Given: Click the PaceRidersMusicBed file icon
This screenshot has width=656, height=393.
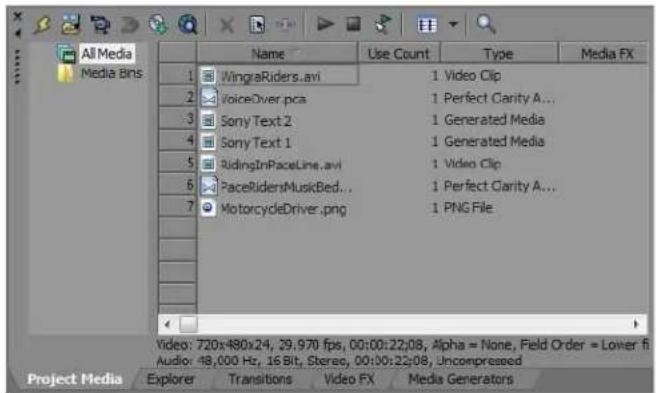Looking at the screenshot, I should (x=209, y=186).
